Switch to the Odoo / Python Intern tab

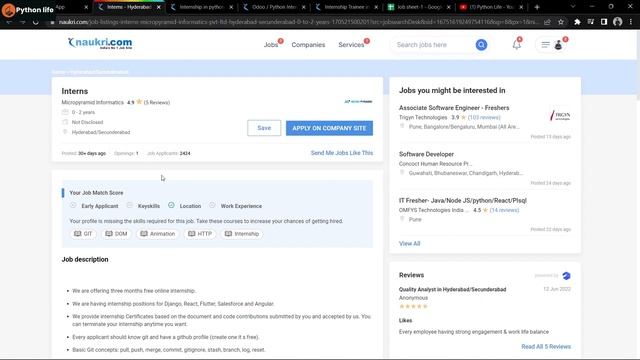[x=273, y=7]
